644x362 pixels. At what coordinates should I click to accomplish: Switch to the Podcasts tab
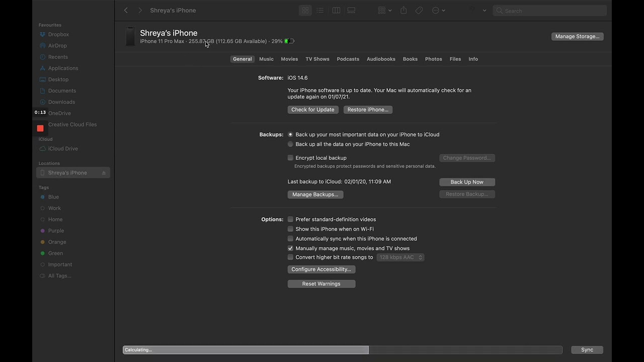click(348, 59)
